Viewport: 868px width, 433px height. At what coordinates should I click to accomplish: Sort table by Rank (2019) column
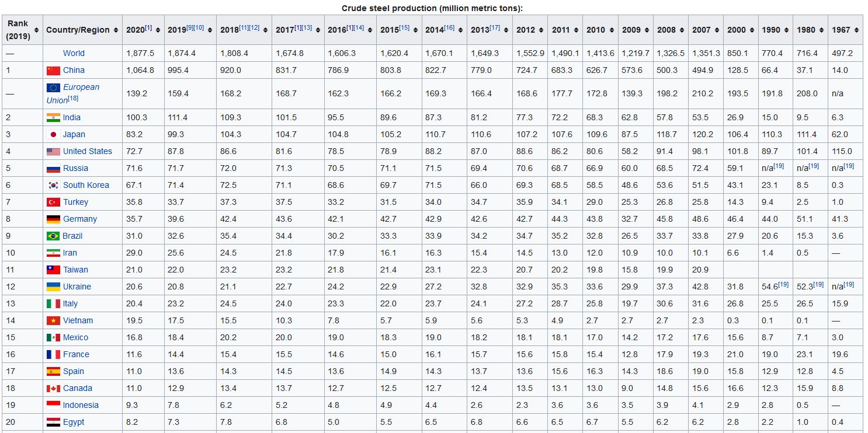coord(37,30)
